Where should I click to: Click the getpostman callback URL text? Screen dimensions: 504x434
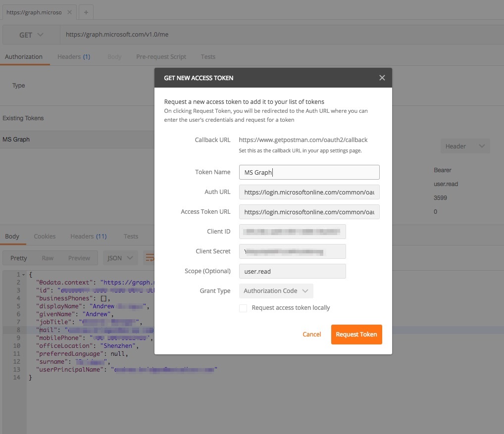(x=303, y=140)
